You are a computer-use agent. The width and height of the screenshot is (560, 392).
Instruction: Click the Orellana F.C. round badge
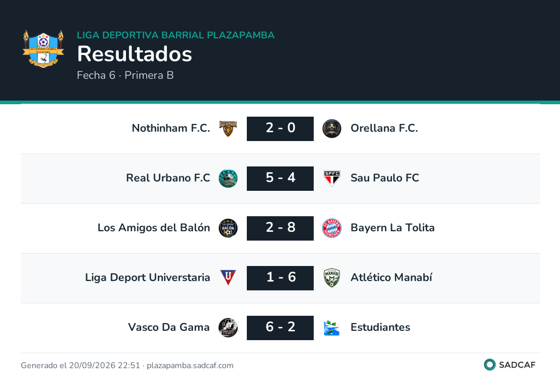[x=331, y=129]
